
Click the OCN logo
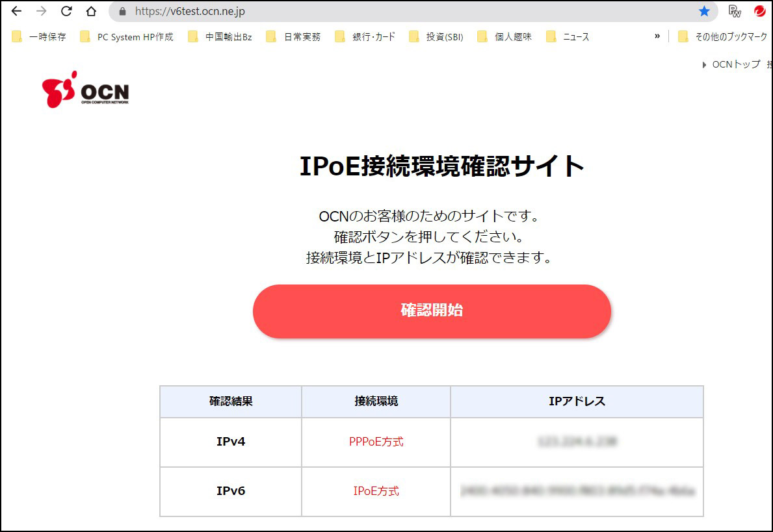(85, 90)
